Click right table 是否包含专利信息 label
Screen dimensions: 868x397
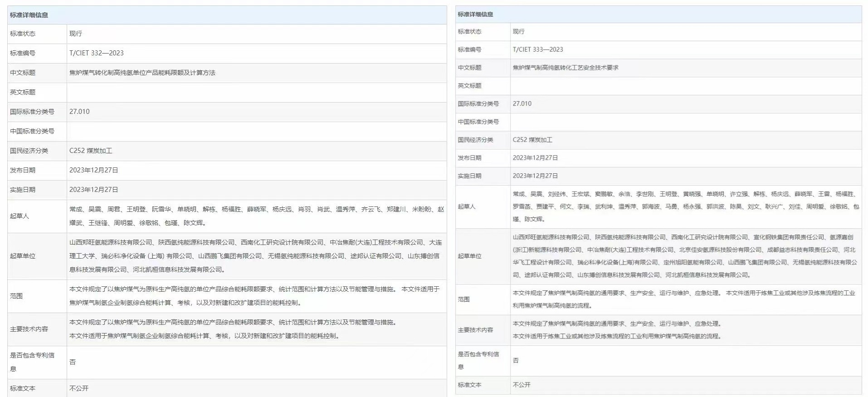(x=478, y=360)
